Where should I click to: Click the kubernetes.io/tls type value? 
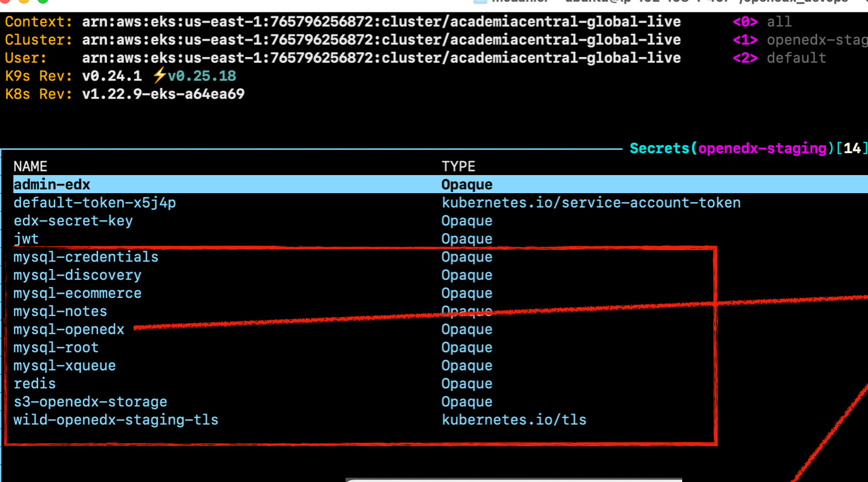514,420
